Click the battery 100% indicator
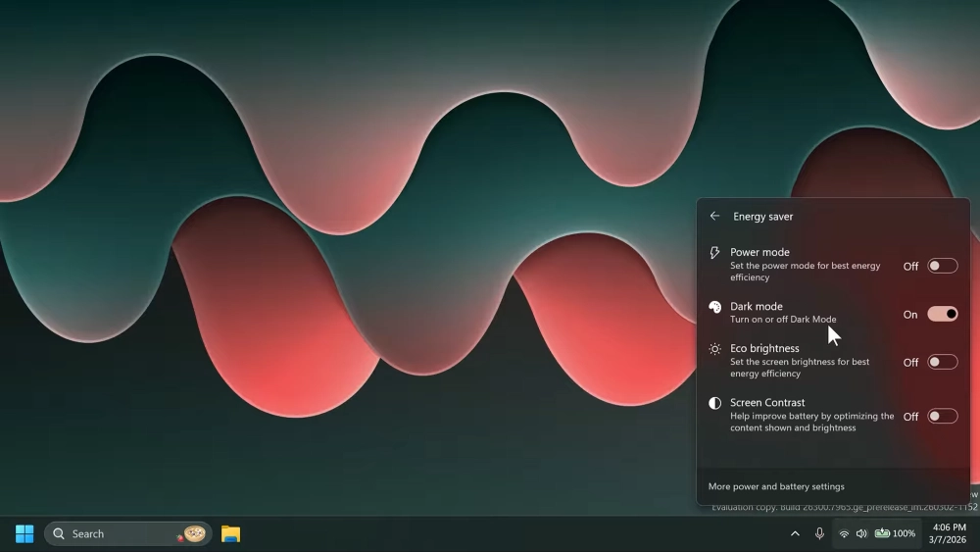The width and height of the screenshot is (980, 552). tap(894, 533)
